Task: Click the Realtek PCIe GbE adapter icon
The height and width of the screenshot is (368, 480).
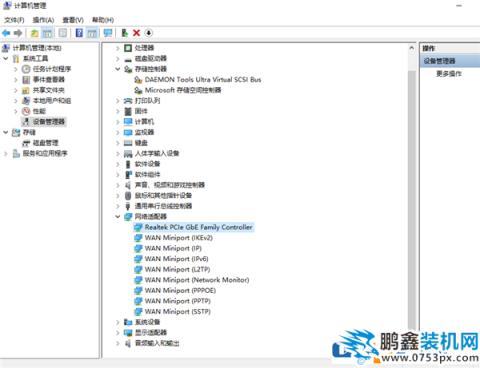Action: pyautogui.click(x=138, y=227)
